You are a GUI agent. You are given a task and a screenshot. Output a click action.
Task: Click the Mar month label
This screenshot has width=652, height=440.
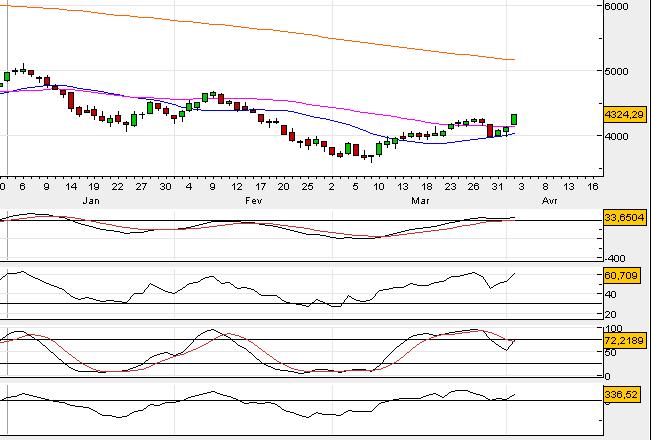[420, 201]
